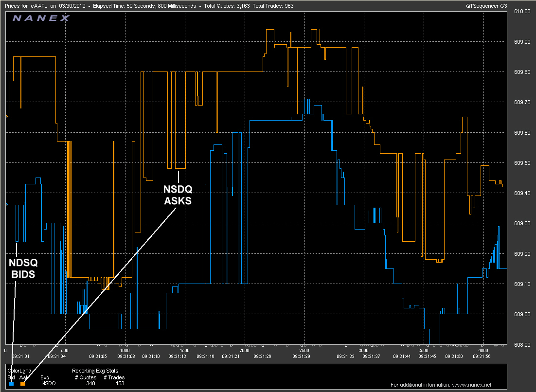Screen dimensions: 536x392
Task: Click the orange Ask color swatch in legend
Action: click(x=23, y=384)
